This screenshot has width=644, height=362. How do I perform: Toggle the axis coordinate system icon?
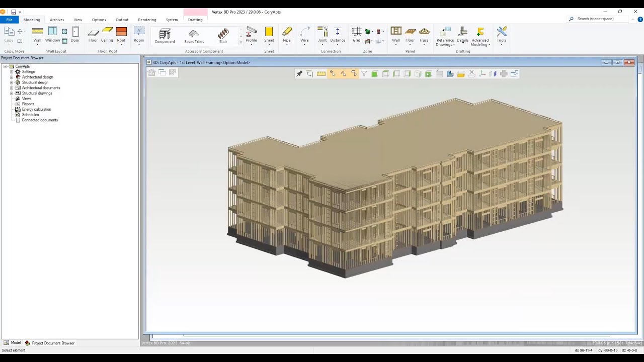[x=482, y=74]
